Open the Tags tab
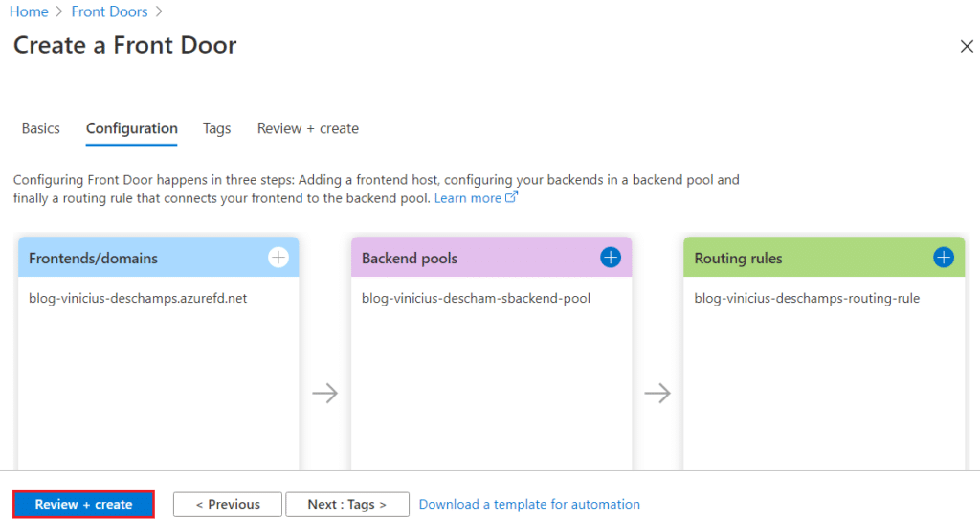 [x=217, y=128]
